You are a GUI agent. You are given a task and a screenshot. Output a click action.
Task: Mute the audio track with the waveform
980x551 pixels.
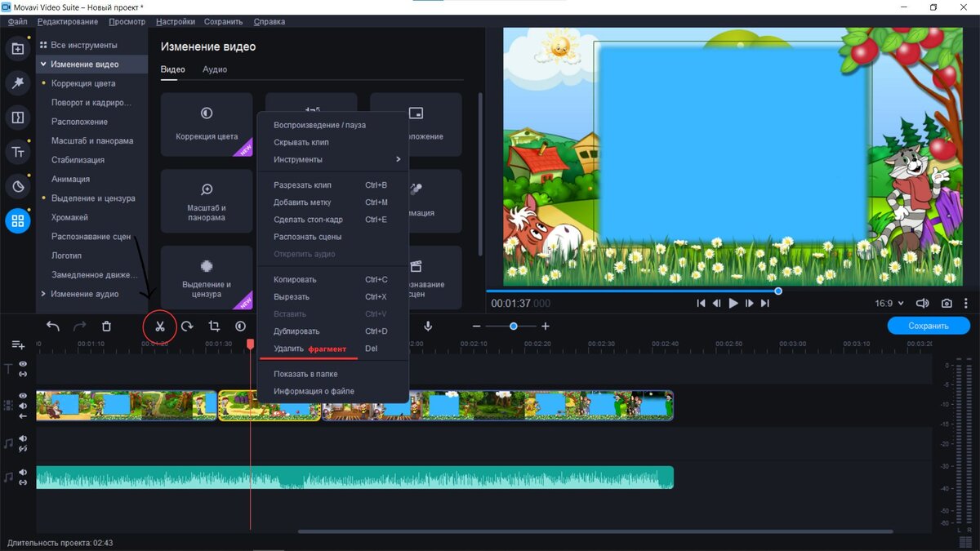point(24,473)
